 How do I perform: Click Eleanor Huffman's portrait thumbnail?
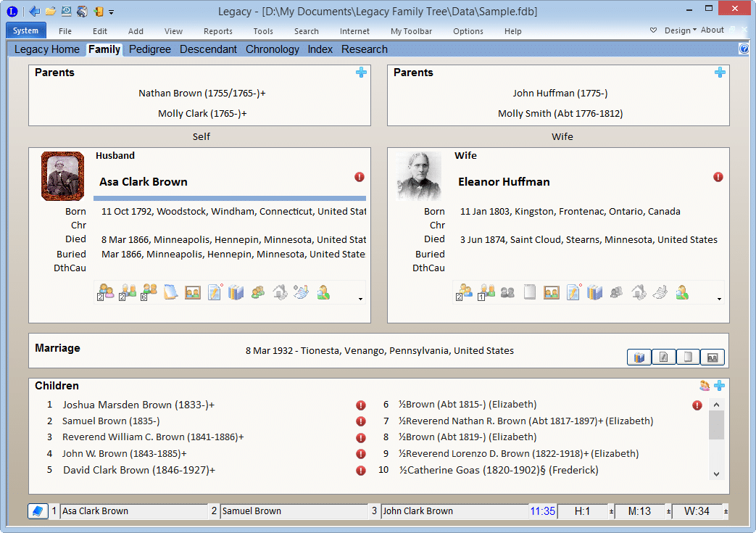(x=418, y=176)
